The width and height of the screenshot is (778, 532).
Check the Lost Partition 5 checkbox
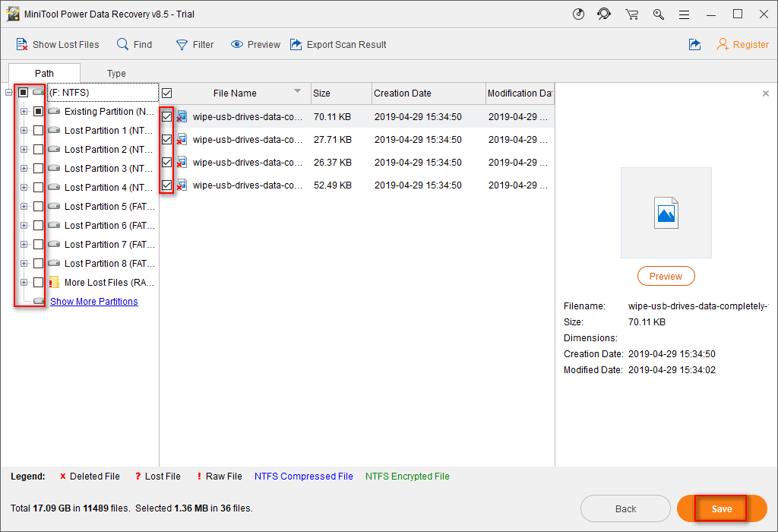(38, 207)
